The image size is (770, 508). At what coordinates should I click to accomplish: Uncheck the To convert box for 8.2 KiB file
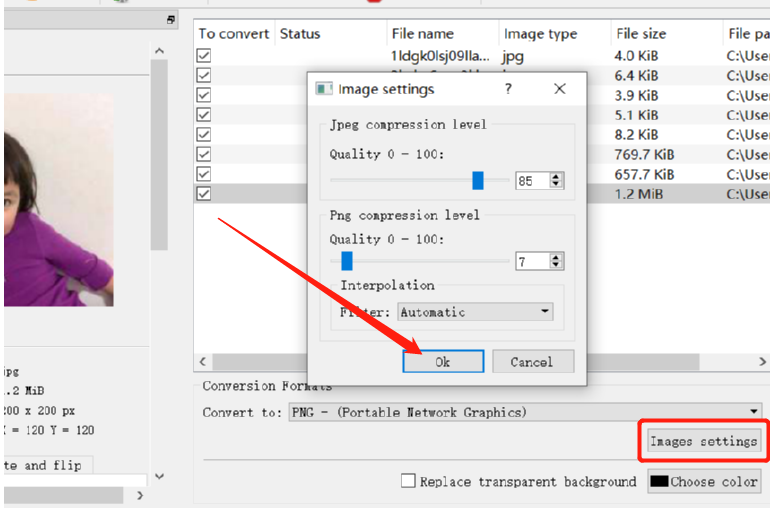(204, 134)
